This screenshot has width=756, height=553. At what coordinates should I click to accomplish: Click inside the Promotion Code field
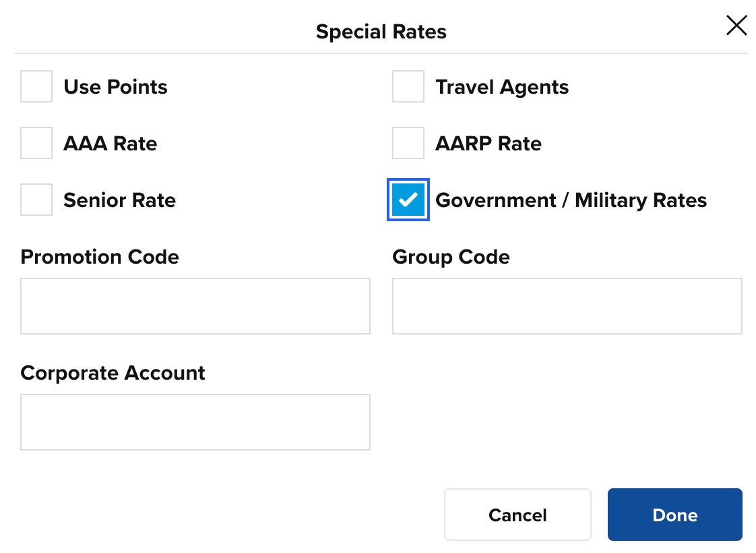coord(195,305)
